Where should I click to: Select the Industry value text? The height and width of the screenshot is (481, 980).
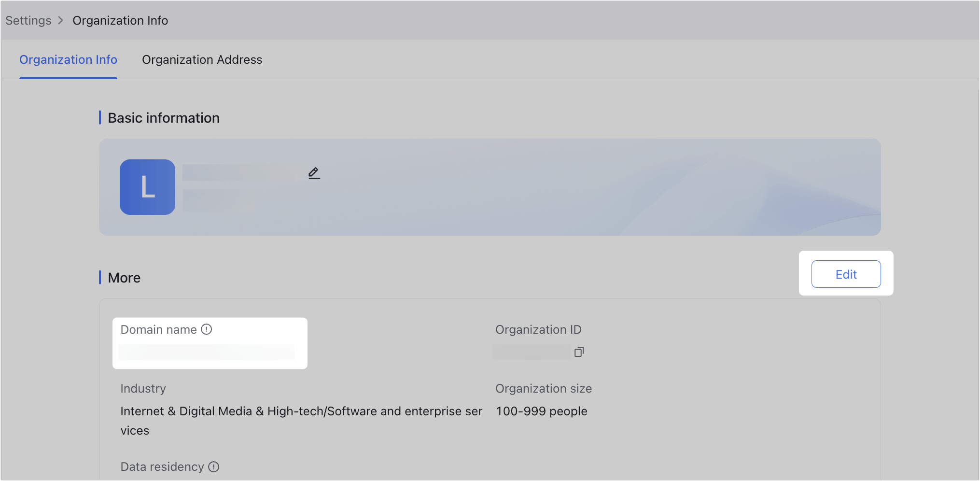301,420
